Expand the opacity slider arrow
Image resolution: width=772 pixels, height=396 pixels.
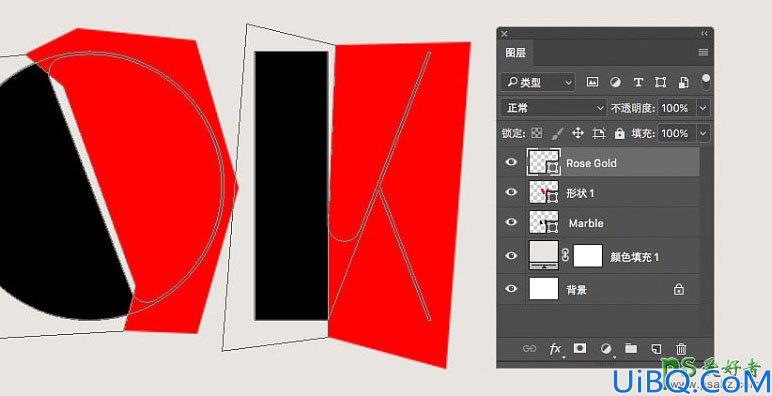click(703, 108)
